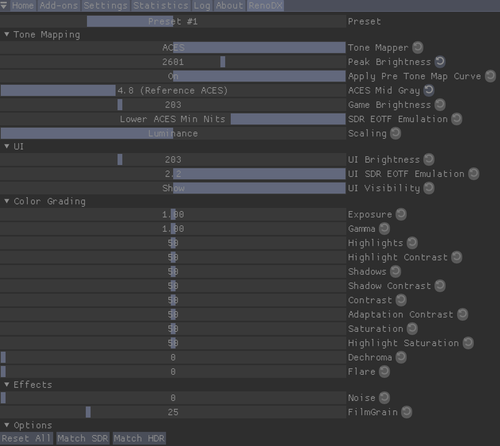Screen dimensions: 500x446
Task: Adjust the ACES Mid Gray slider
Action: pos(173,90)
